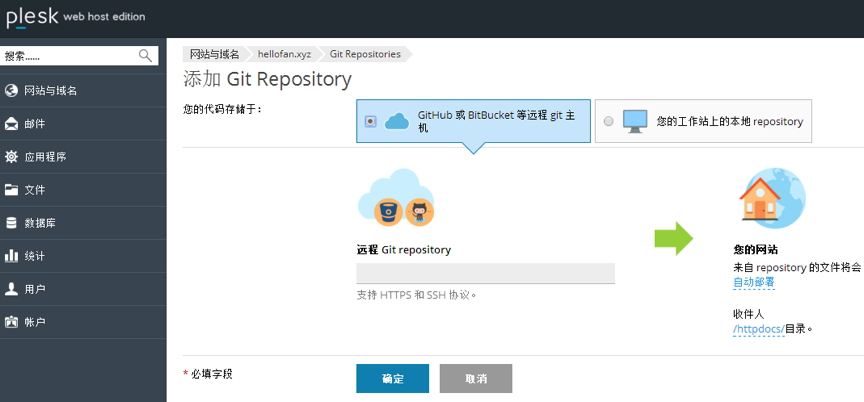Click the monitor icon in local option
This screenshot has height=402, width=864.
(x=635, y=121)
